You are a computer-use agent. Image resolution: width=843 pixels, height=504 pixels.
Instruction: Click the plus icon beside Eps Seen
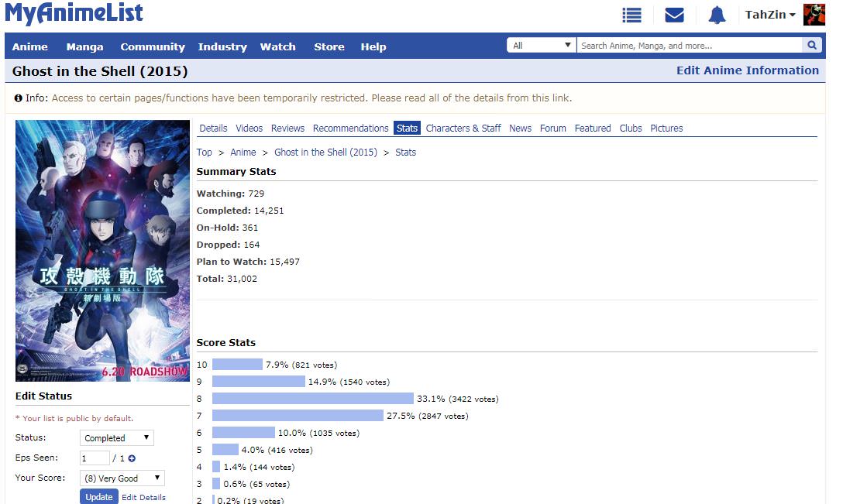point(132,458)
